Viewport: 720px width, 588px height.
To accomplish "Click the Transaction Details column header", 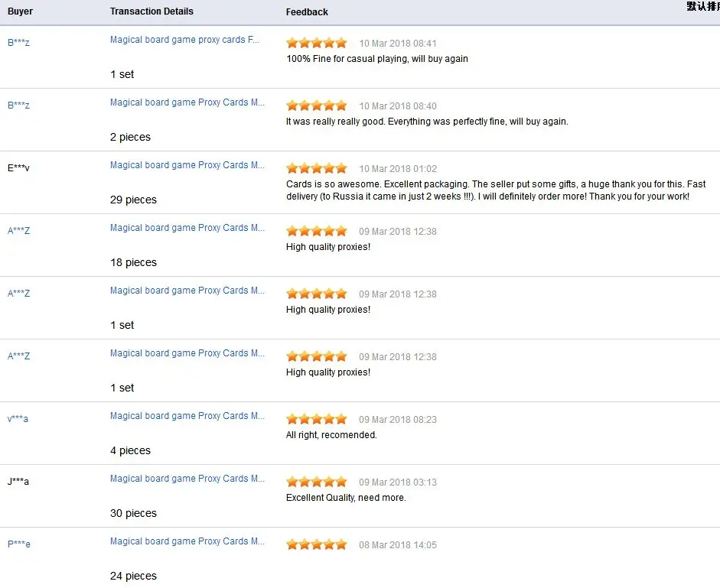I will tap(151, 11).
